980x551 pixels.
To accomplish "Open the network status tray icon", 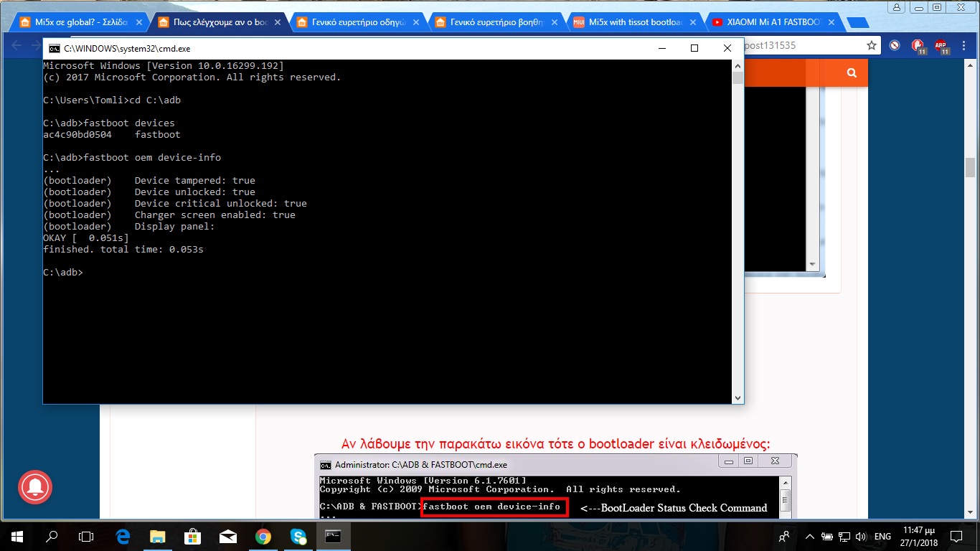I will [x=844, y=536].
